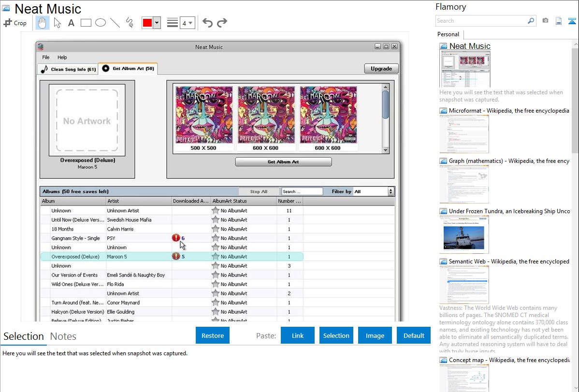The width and height of the screenshot is (579, 392).
Task: Select the freehand draw tool
Action: point(130,23)
